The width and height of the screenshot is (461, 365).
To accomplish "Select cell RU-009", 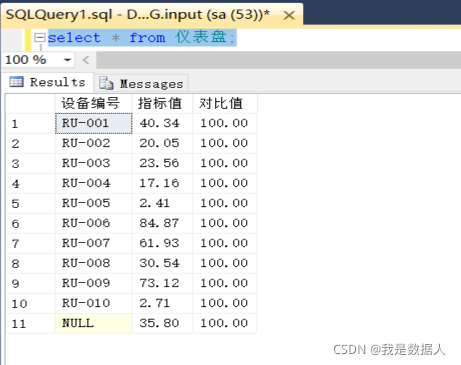I will (93, 283).
